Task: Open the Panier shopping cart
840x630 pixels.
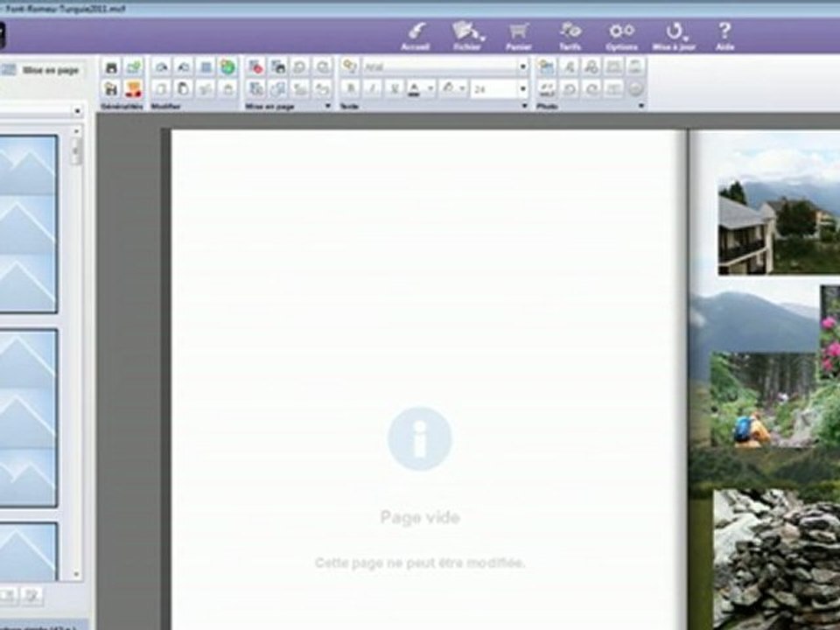Action: 519,36
